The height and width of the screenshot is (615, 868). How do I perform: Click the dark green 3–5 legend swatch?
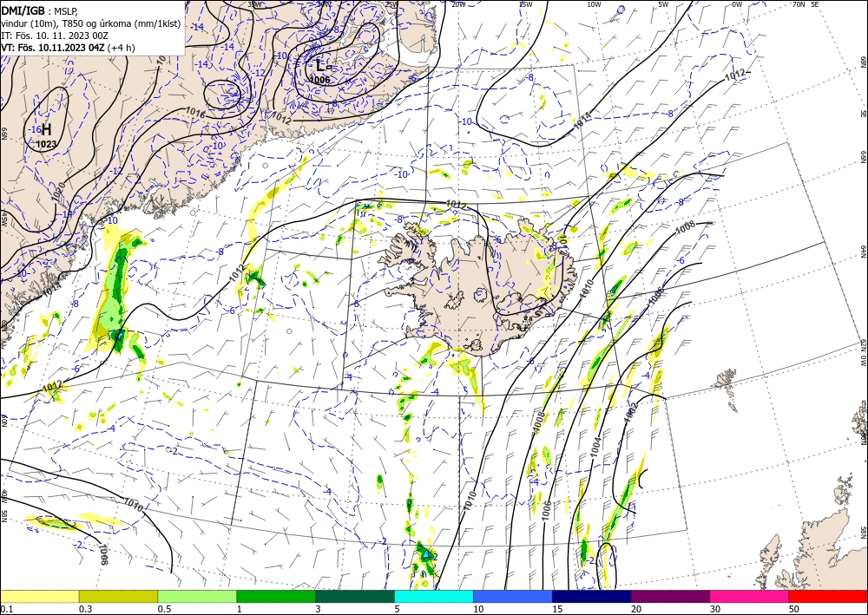355,596
